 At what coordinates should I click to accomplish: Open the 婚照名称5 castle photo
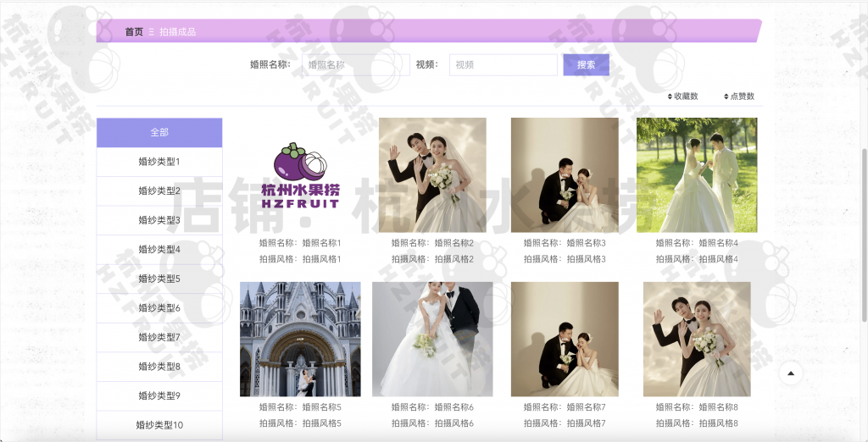[x=300, y=339]
